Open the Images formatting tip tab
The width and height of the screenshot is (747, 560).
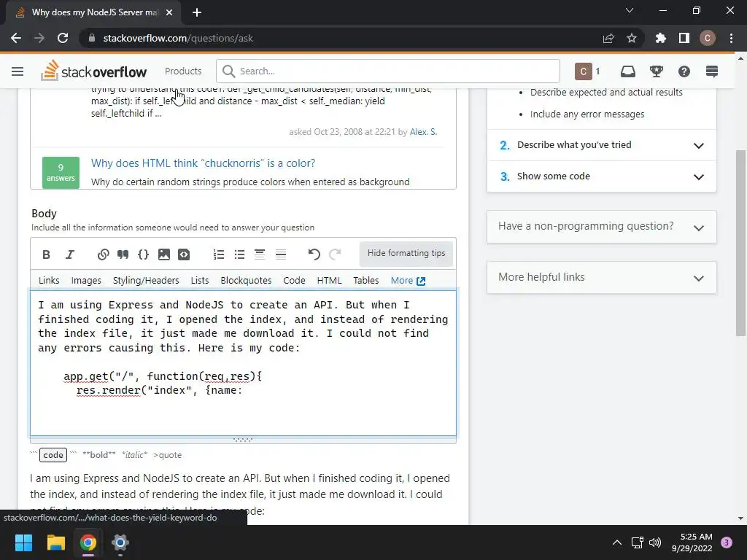[86, 281]
